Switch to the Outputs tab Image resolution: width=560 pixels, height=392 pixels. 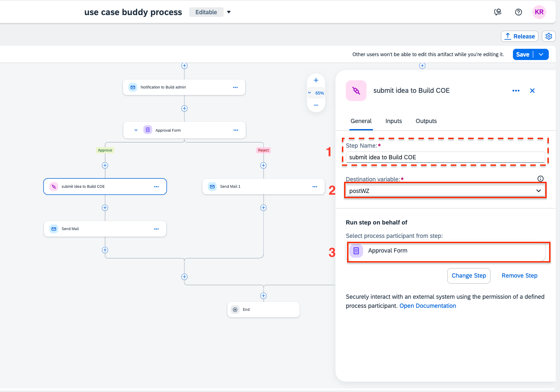tap(426, 121)
